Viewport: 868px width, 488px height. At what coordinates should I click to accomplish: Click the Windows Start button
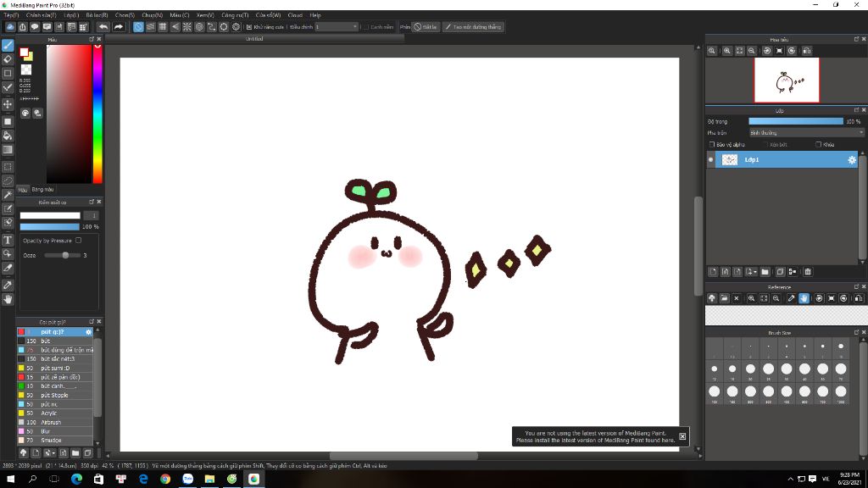click(x=10, y=480)
